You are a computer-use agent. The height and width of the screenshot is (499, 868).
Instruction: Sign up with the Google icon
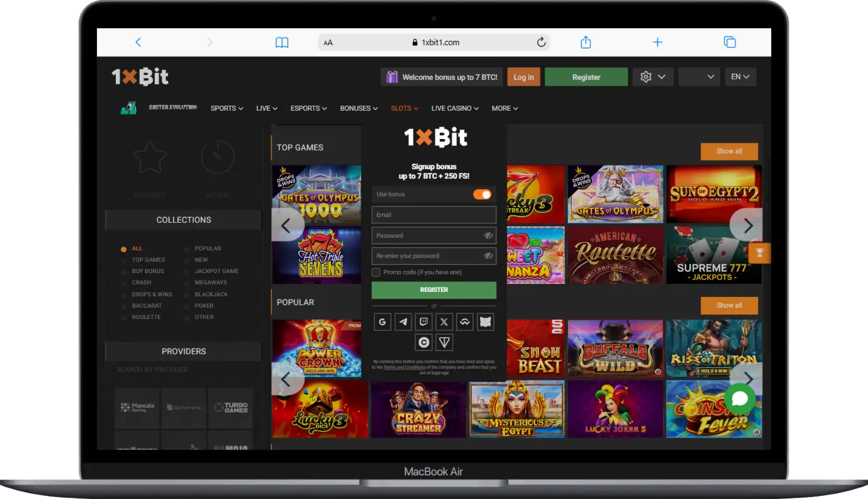click(x=382, y=322)
